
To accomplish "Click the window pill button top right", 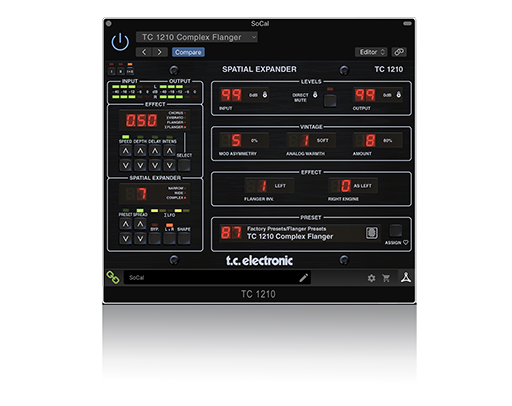I will click(407, 23).
